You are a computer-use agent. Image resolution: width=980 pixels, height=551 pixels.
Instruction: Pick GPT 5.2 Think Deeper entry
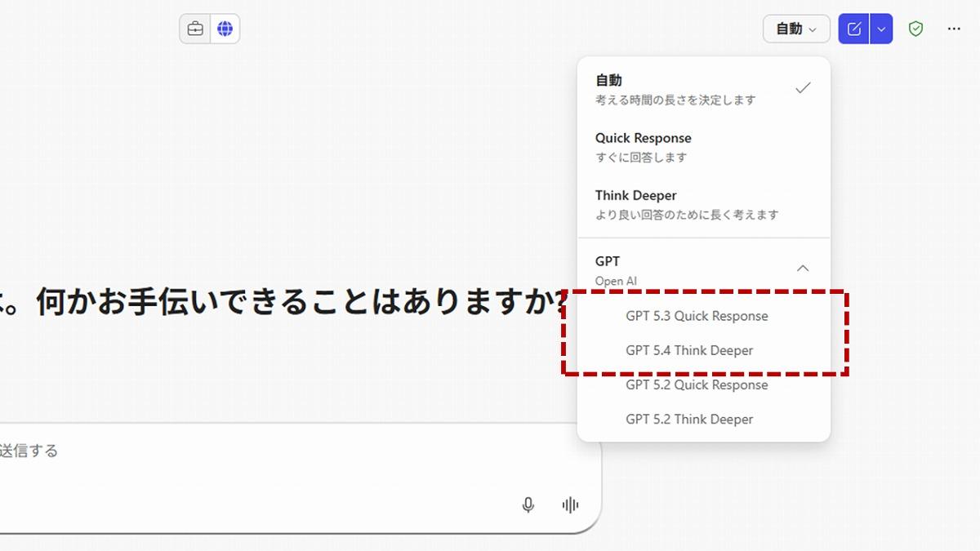coord(689,419)
